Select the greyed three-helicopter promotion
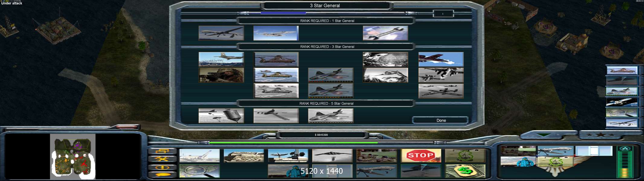This screenshot has height=181, width=644. click(276, 91)
